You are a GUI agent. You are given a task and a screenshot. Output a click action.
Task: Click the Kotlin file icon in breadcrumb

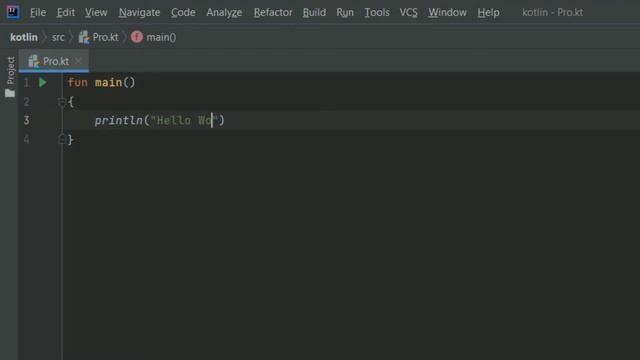84,37
